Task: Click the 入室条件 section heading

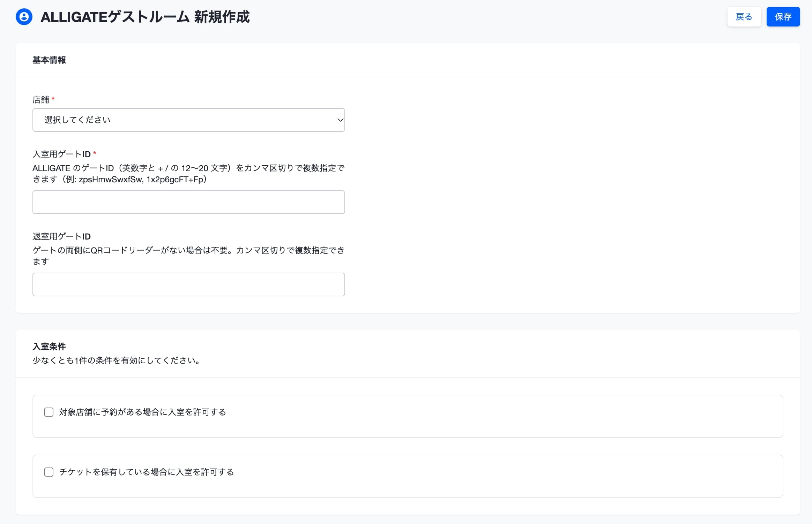Action: point(49,347)
